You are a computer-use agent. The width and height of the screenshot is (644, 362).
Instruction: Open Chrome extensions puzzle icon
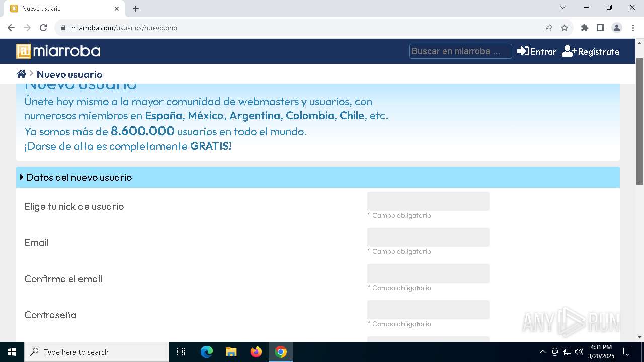coord(585,28)
